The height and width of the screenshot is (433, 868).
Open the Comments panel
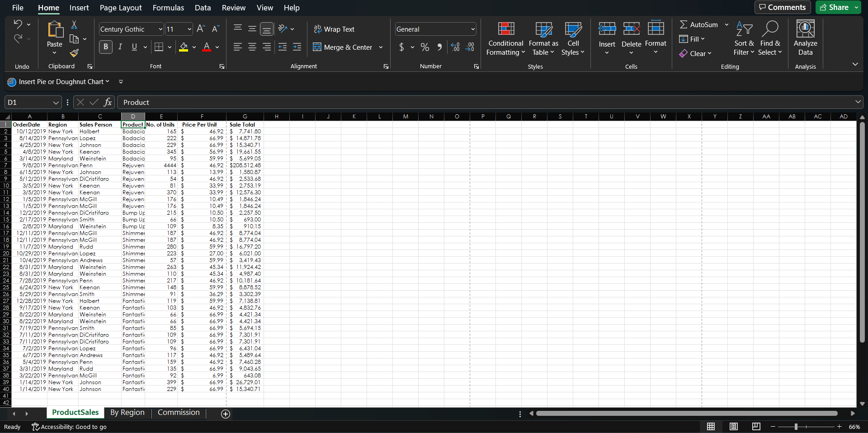[782, 7]
